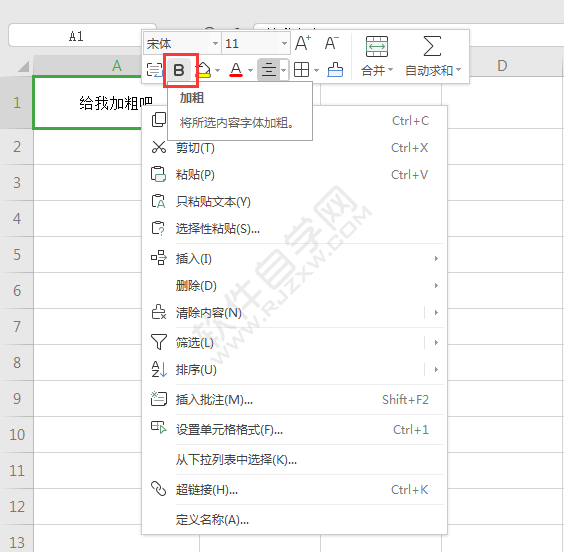Viewport: 564px width, 552px height.
Task: Click the paste-text-only icon
Action: [158, 201]
